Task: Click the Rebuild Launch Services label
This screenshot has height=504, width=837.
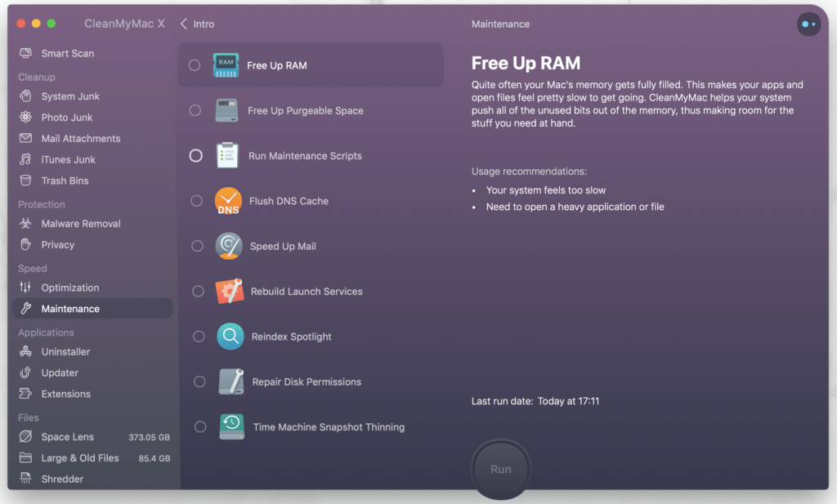Action: coord(307,291)
